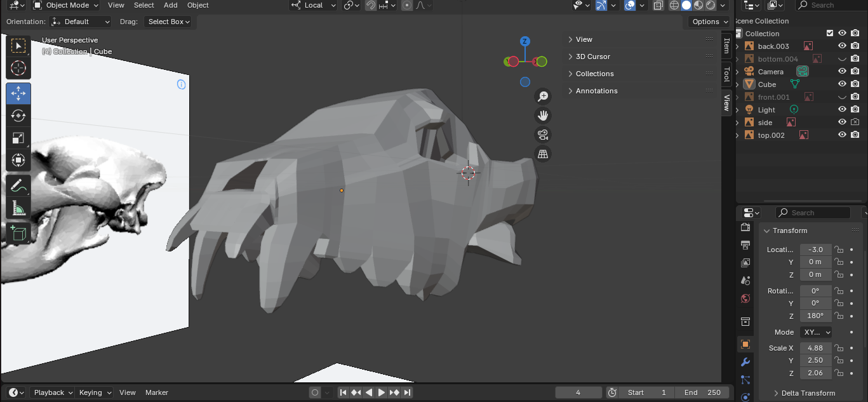Click the End frame field showing 250
The width and height of the screenshot is (868, 402).
(702, 392)
